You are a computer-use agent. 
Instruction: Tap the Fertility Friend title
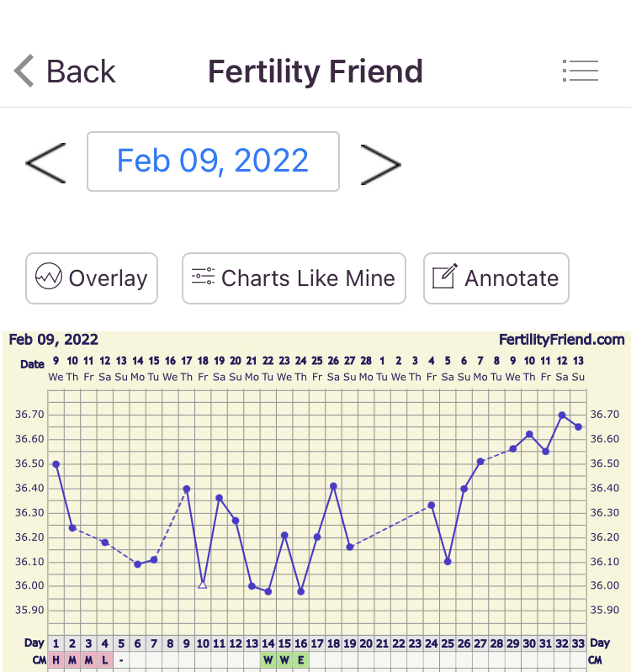coord(315,71)
